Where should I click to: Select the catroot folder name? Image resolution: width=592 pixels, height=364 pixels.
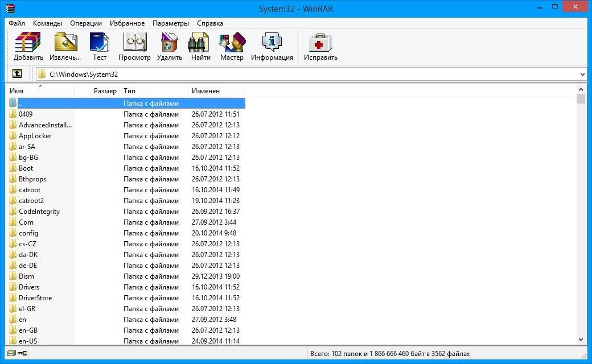[30, 190]
